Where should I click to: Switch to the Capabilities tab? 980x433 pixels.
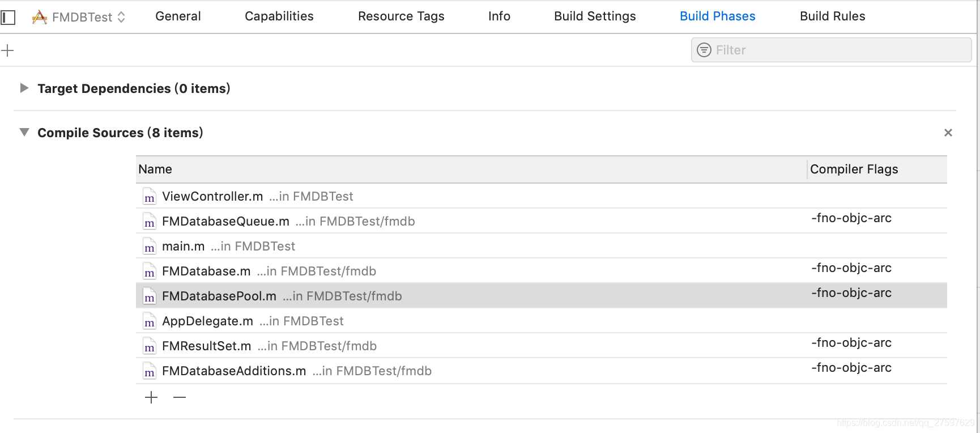click(279, 16)
